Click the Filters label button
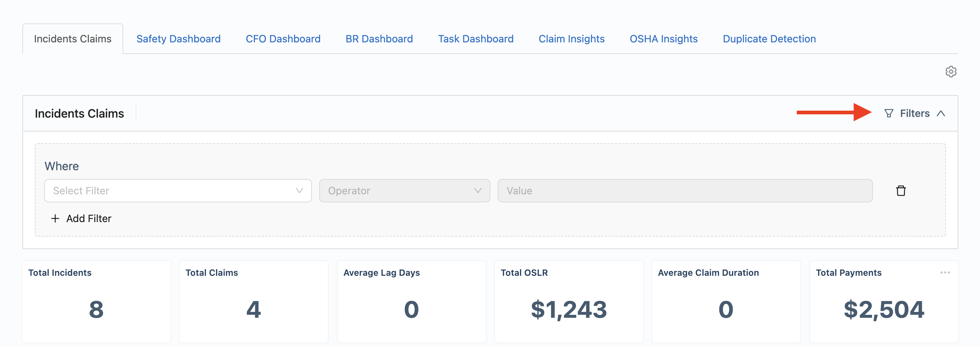Screen dimensions: 980x347 [x=915, y=113]
